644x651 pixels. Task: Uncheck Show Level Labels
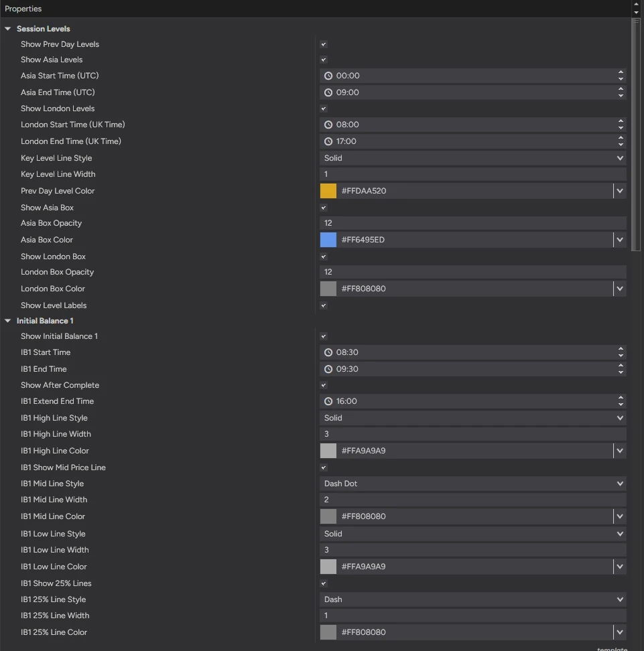(x=324, y=305)
